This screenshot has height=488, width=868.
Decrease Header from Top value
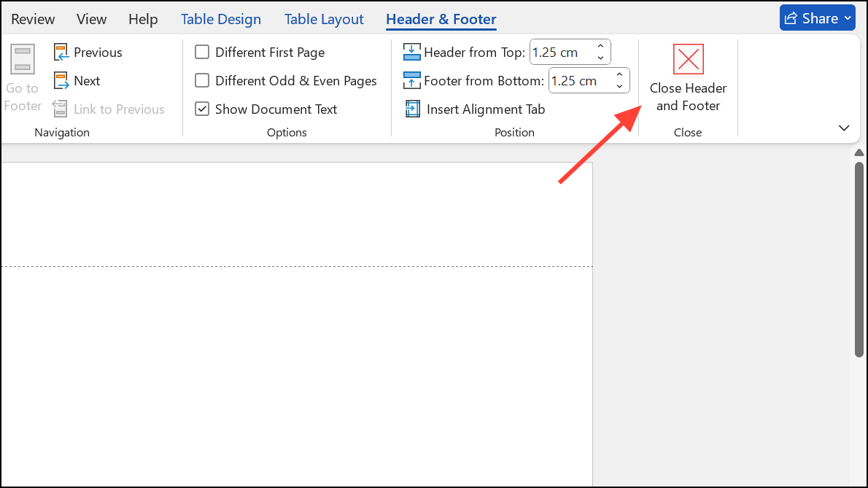click(600, 58)
